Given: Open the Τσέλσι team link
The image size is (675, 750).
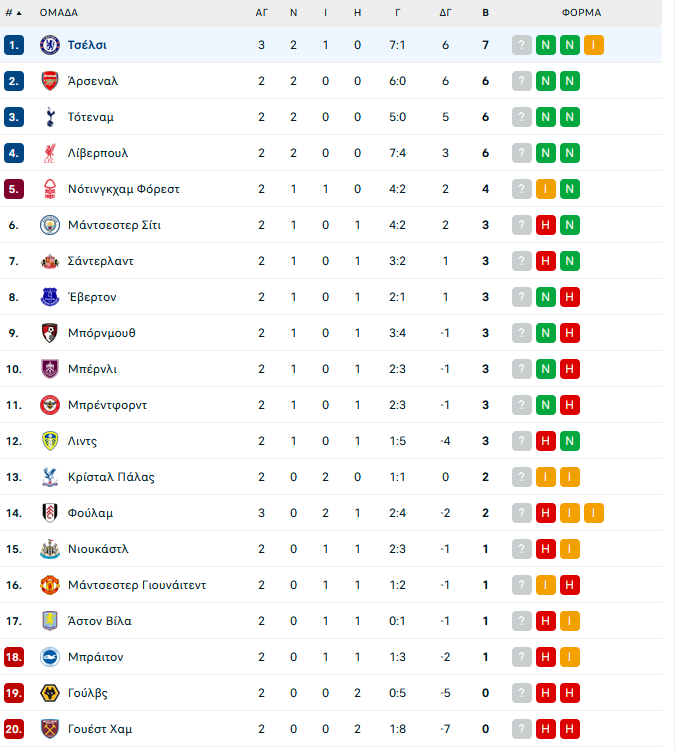Looking at the screenshot, I should pyautogui.click(x=87, y=45).
